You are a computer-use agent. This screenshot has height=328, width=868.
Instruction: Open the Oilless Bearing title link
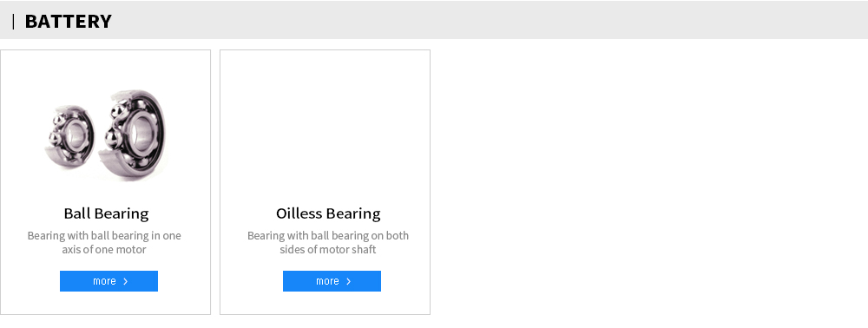click(328, 213)
